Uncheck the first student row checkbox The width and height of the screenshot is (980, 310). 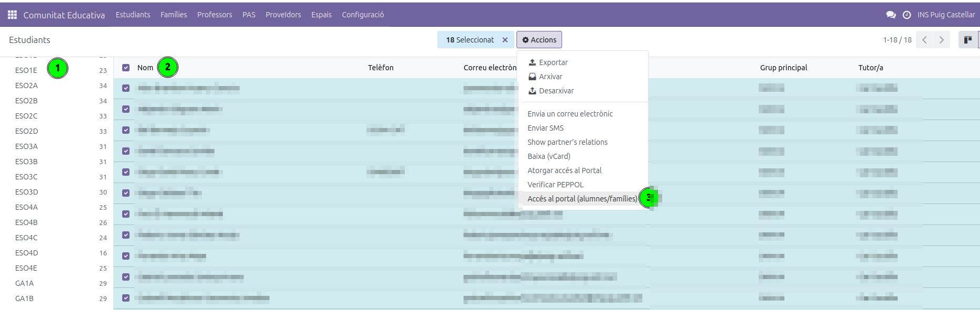point(126,88)
